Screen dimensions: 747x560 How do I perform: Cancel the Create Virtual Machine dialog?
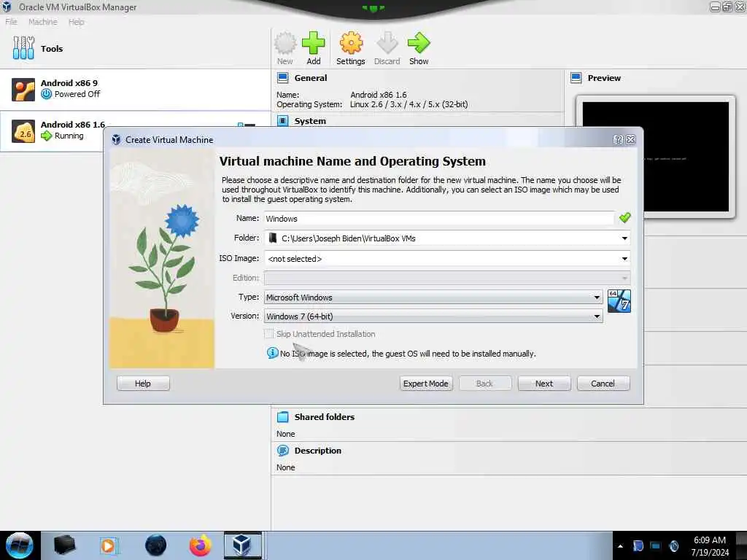[x=603, y=384]
